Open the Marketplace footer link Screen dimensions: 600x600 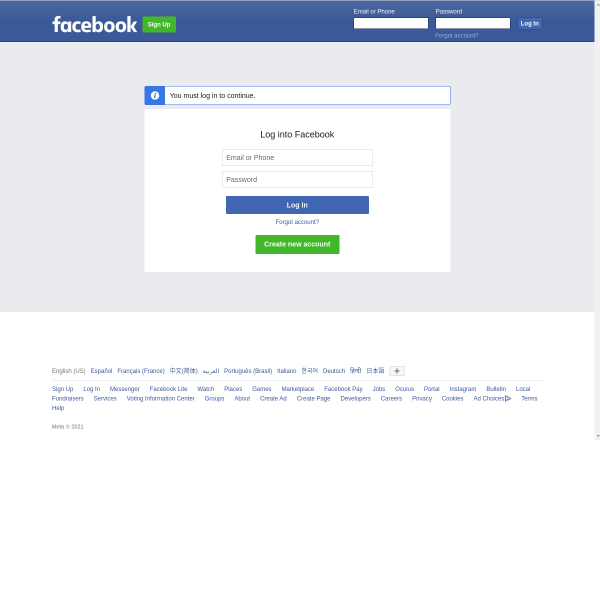pos(298,389)
